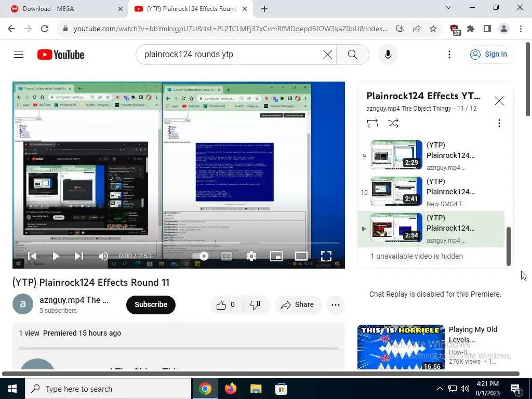Close the playlist panel
The image size is (532, 399).
coord(499,101)
